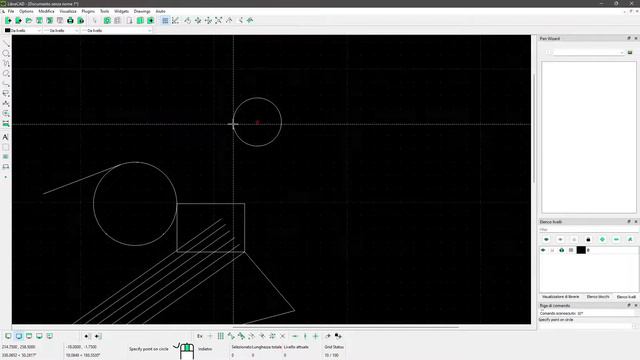The width and height of the screenshot is (640, 360).
Task: Select the Block tool in left toolbar
Action: tap(6, 167)
